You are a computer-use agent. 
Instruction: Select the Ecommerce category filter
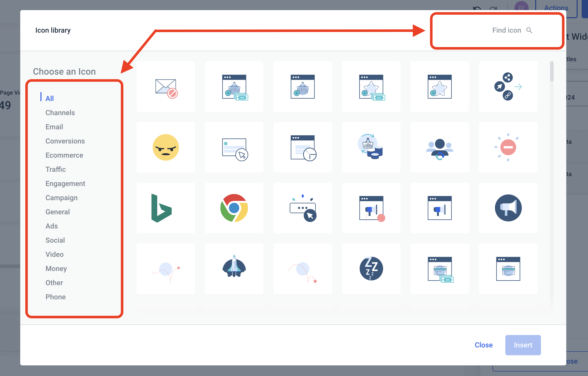tap(64, 155)
